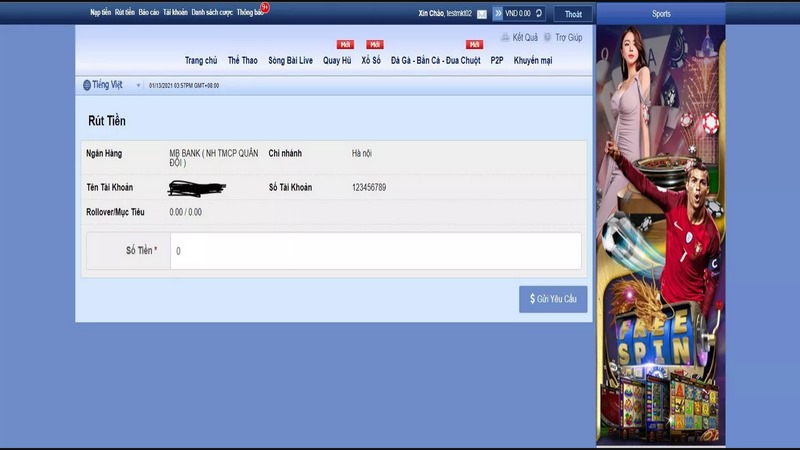Select the Quay Hũ menu item
This screenshot has height=450, width=800.
click(337, 61)
